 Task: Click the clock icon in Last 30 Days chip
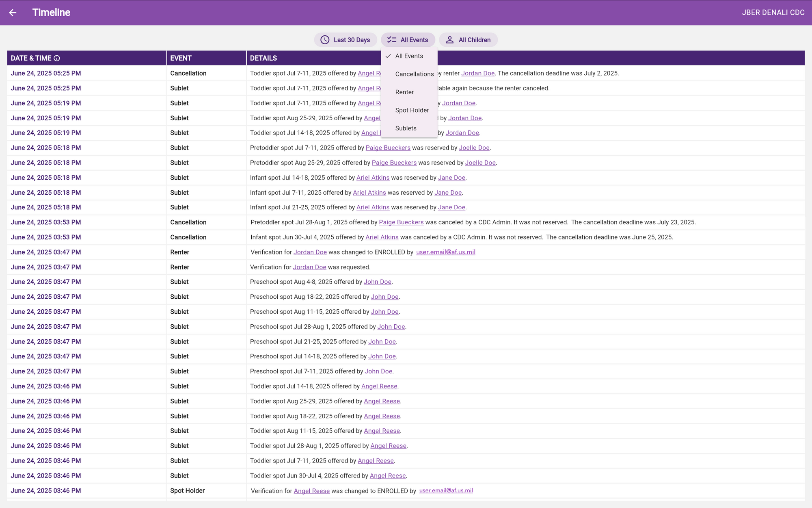[x=325, y=40]
